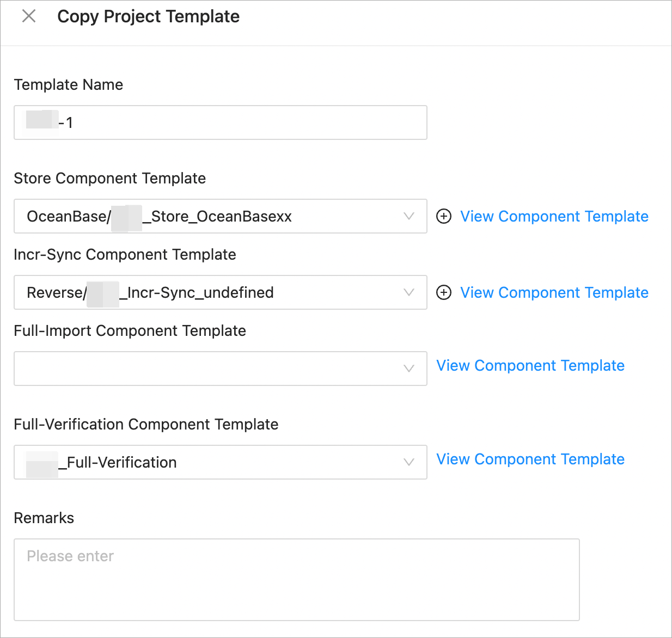
Task: Click the Template Name field label
Action: tap(69, 84)
